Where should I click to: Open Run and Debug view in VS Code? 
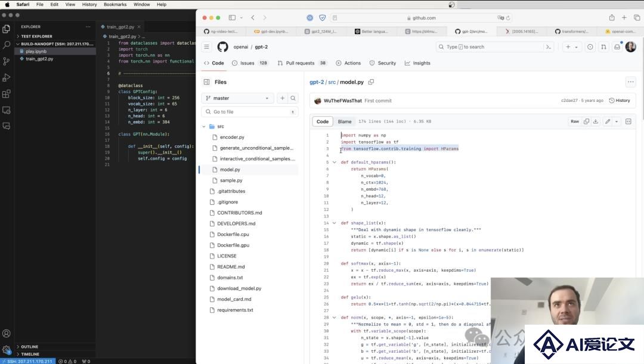6,77
